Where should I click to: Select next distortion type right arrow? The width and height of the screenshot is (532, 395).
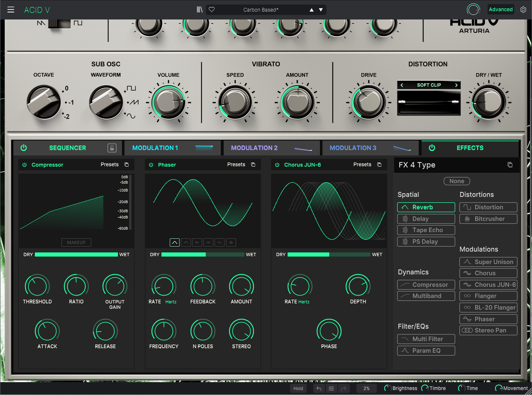coord(456,85)
